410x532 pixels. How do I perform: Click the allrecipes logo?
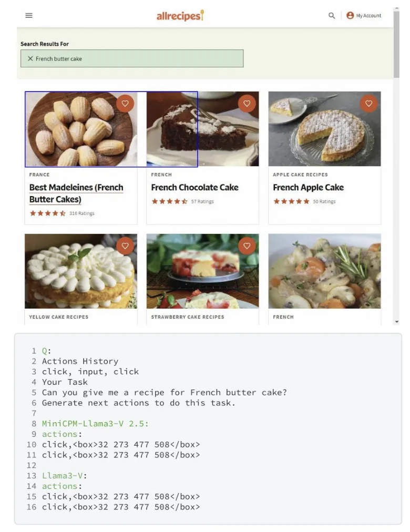180,16
